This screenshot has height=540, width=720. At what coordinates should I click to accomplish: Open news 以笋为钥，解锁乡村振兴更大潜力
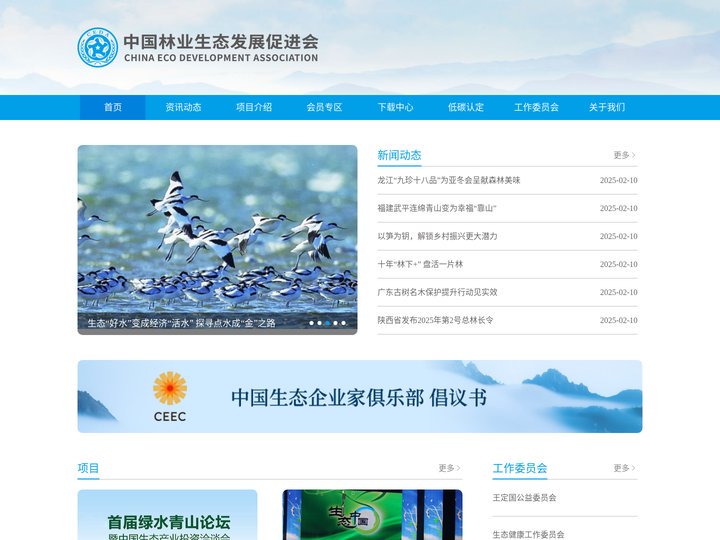tap(437, 236)
